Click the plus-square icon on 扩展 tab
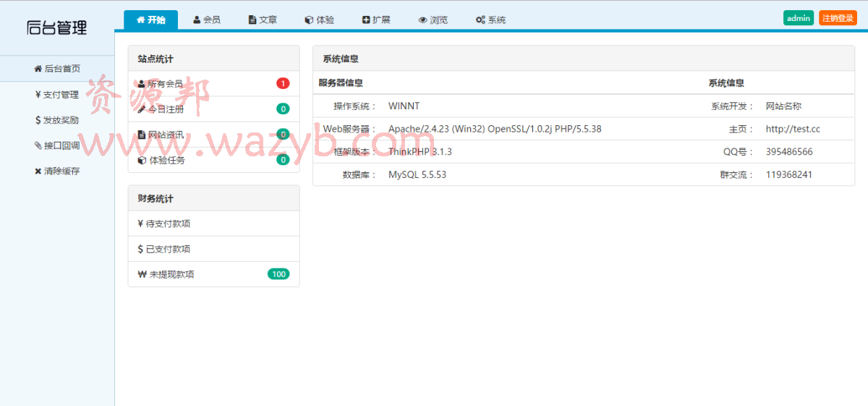Viewport: 868px width, 406px height. (366, 20)
